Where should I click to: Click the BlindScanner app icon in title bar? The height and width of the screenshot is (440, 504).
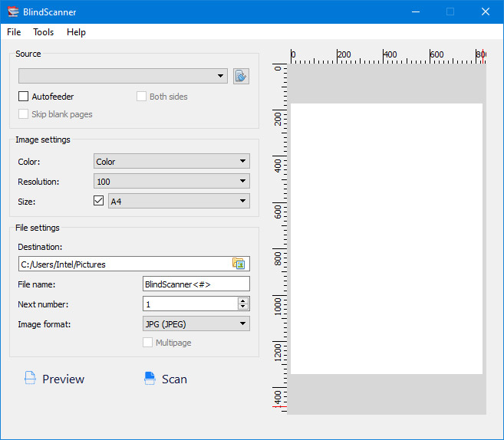tap(13, 11)
